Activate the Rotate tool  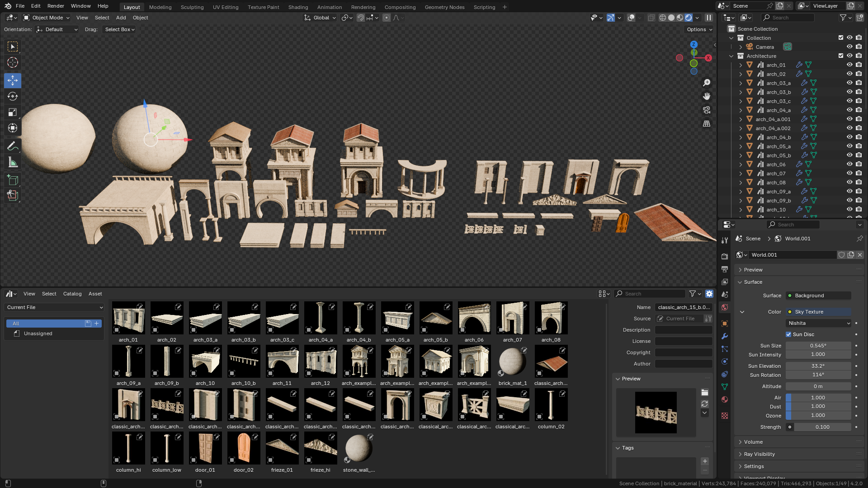[12, 96]
